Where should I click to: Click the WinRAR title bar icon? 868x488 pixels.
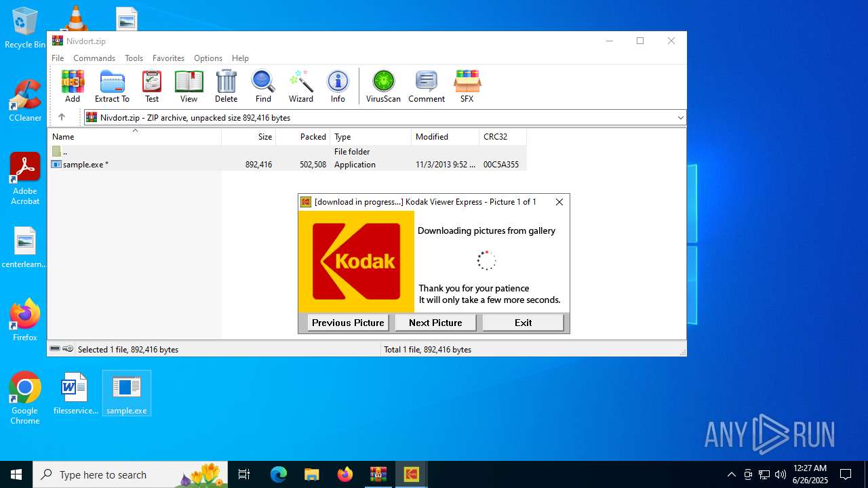[x=57, y=41]
